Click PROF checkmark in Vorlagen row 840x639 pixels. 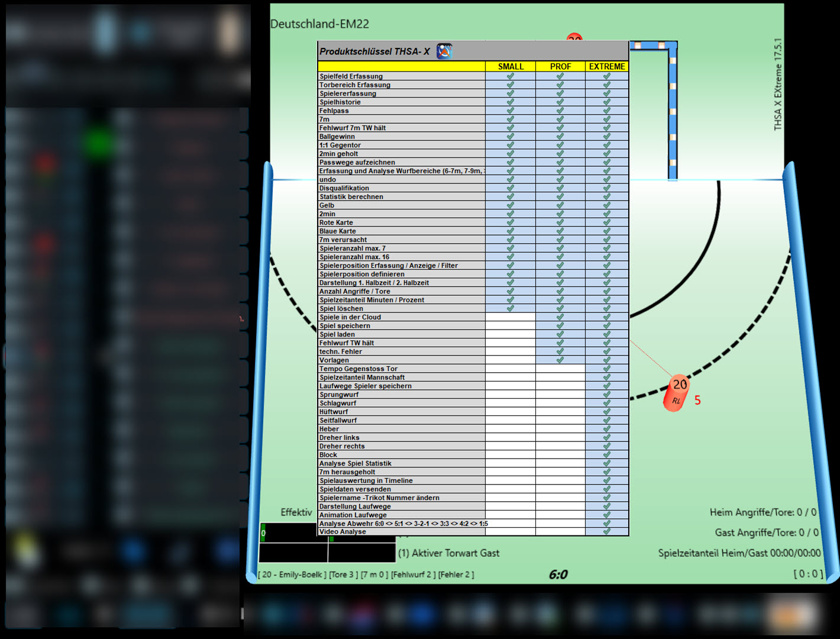click(x=560, y=360)
